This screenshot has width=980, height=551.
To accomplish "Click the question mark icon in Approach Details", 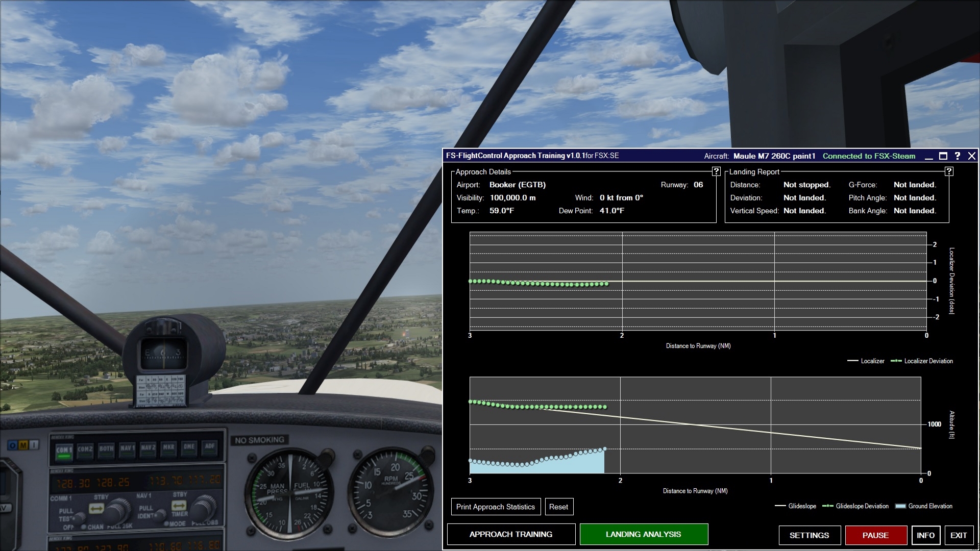I will pos(715,171).
